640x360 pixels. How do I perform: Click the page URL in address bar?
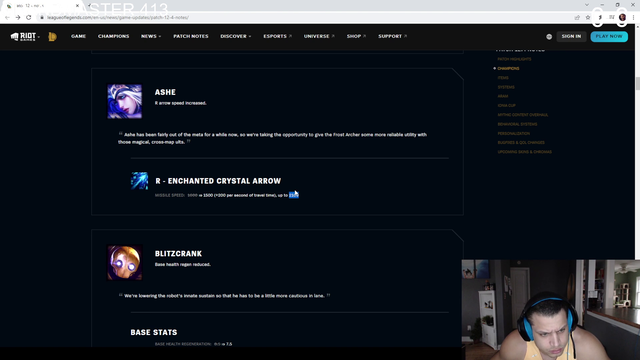click(118, 18)
